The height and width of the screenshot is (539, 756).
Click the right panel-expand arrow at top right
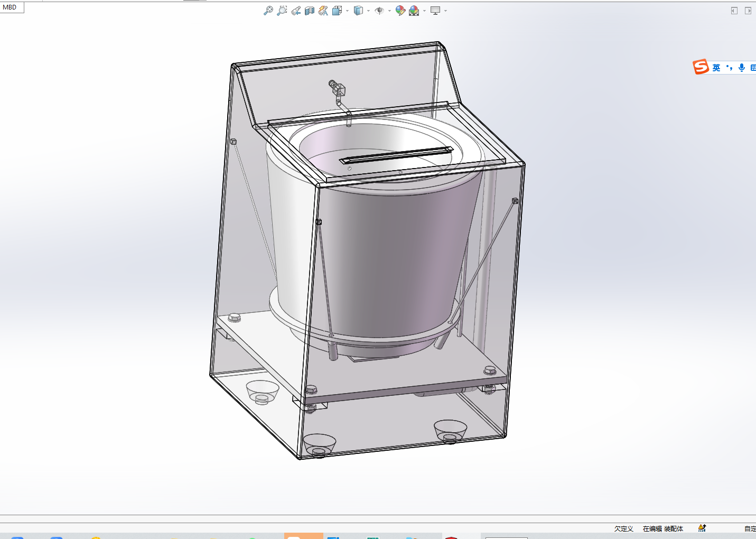tap(748, 11)
